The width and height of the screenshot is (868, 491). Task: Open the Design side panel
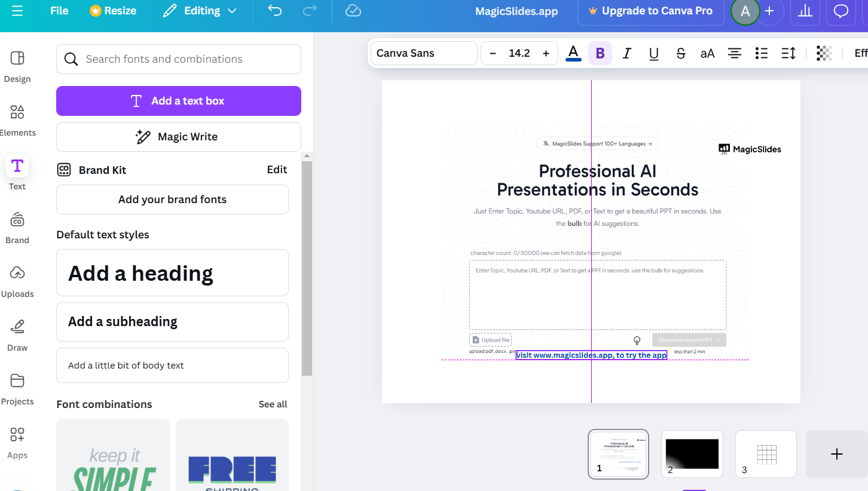pyautogui.click(x=17, y=66)
